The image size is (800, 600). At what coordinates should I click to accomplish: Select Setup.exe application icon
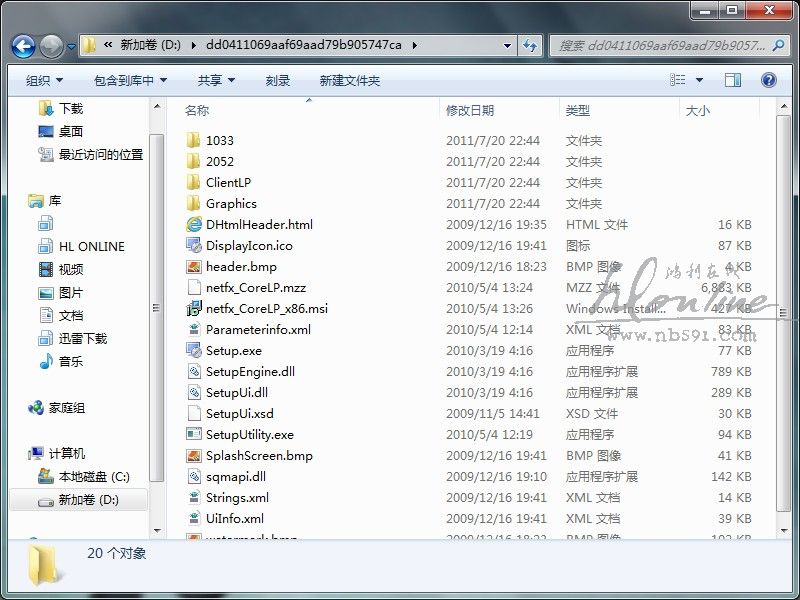(194, 351)
